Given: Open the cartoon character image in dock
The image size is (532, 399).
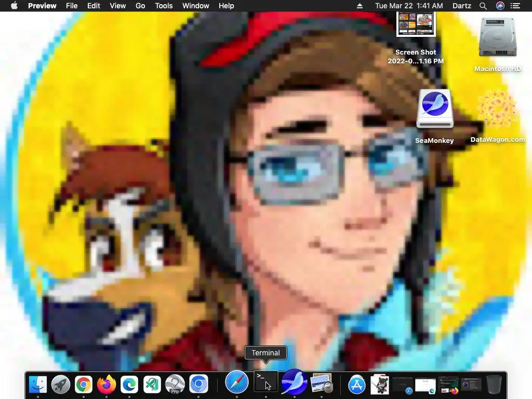Looking at the screenshot, I should coord(380,384).
